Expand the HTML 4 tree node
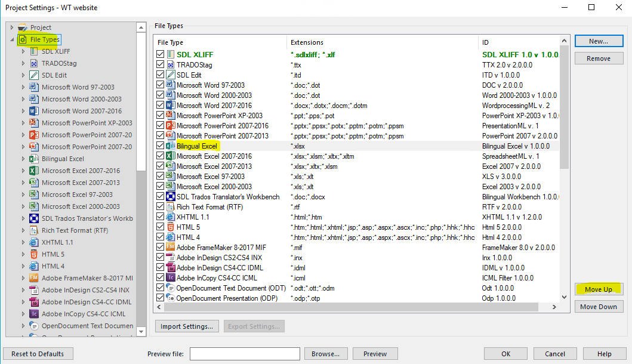The height and width of the screenshot is (364, 632). [x=23, y=266]
